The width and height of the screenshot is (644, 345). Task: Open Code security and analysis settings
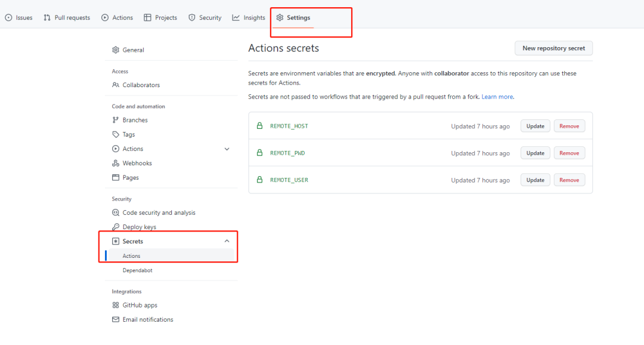click(x=159, y=213)
